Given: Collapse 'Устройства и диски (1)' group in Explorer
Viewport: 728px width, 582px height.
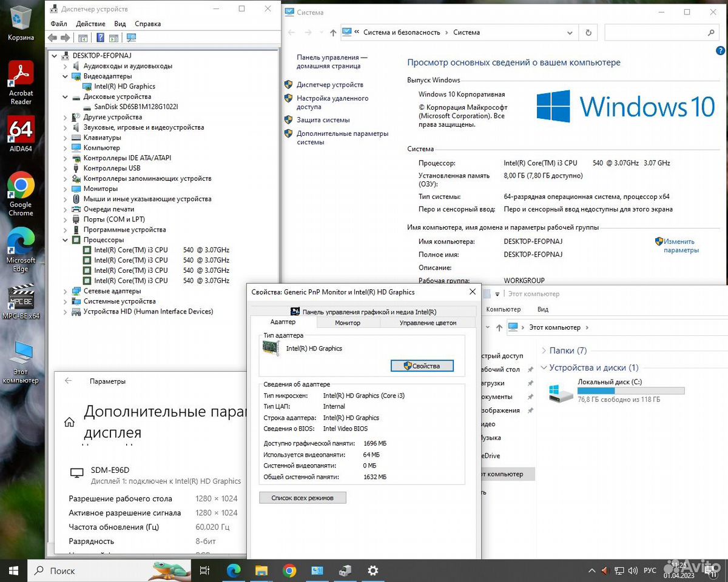Looking at the screenshot, I should 544,367.
